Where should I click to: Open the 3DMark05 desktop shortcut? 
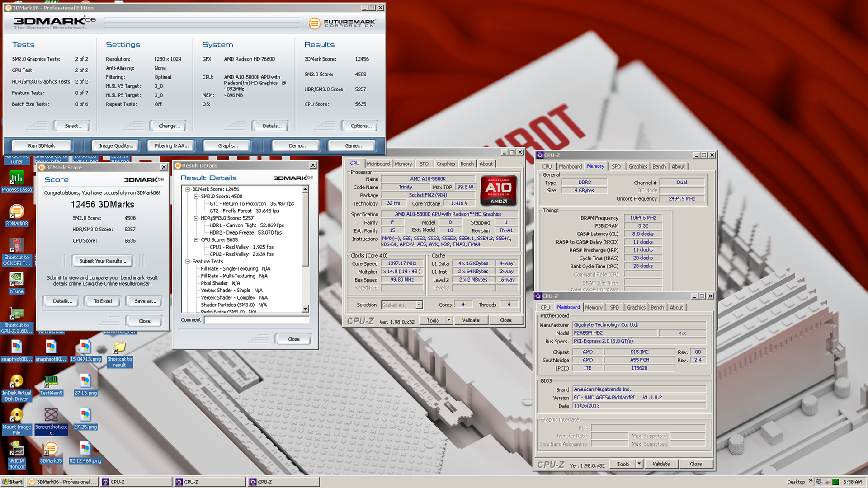(51, 452)
